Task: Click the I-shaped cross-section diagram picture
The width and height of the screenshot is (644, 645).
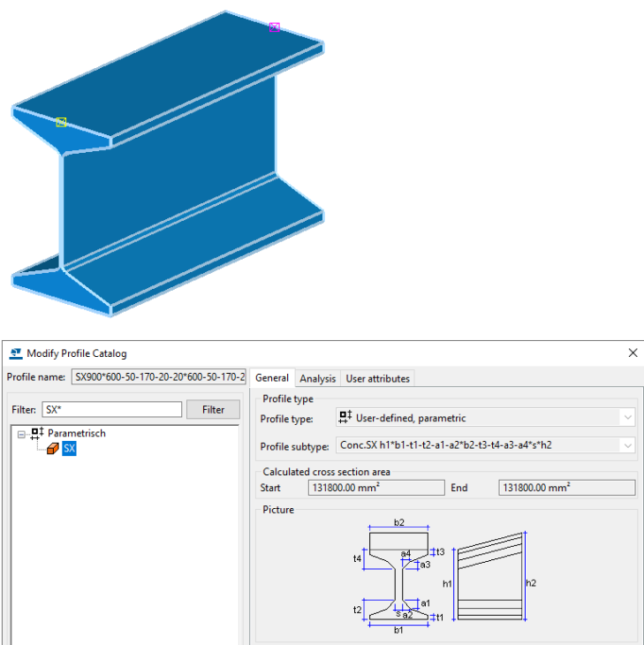Action: (399, 577)
